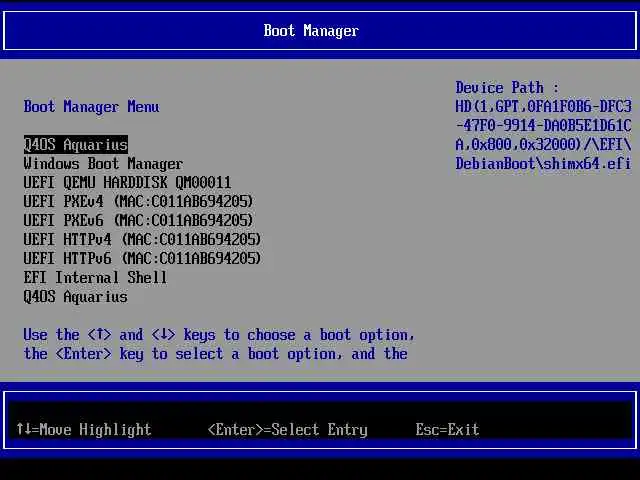Image resolution: width=640 pixels, height=480 pixels.
Task: Choose the last Q4OS Aquarius entry below EFI Internal Shell
Action: point(76,297)
